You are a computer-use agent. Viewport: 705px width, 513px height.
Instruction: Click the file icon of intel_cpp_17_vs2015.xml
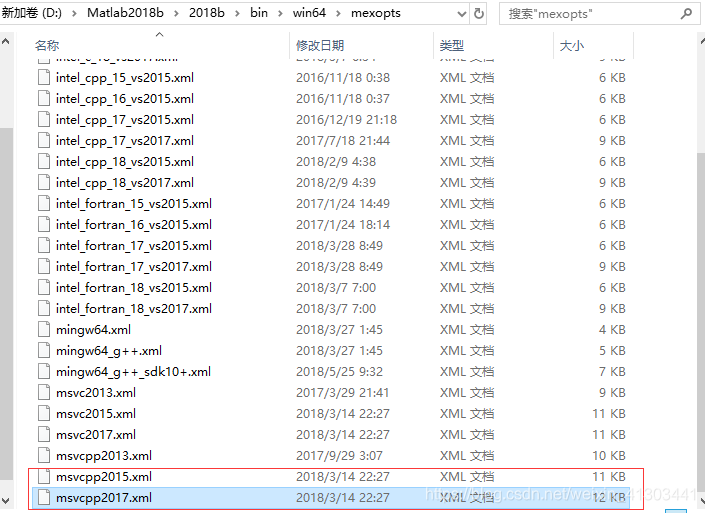(x=44, y=120)
